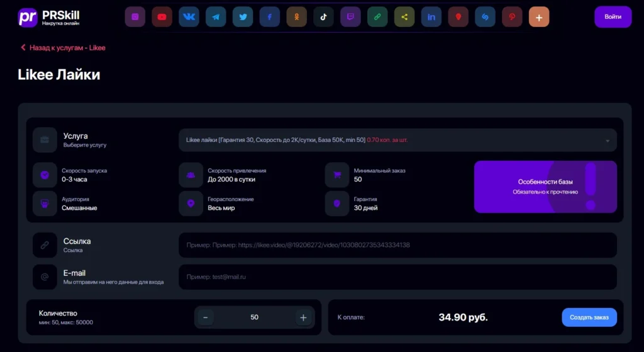Increase quantity with the plus stepper
The image size is (644, 352).
[303, 317]
